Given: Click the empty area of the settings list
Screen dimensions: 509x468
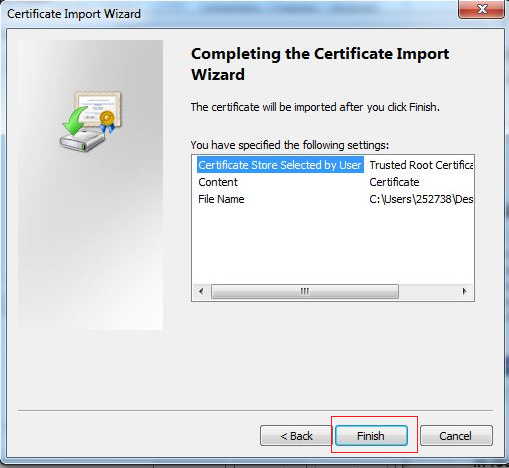Looking at the screenshot, I should [x=333, y=245].
